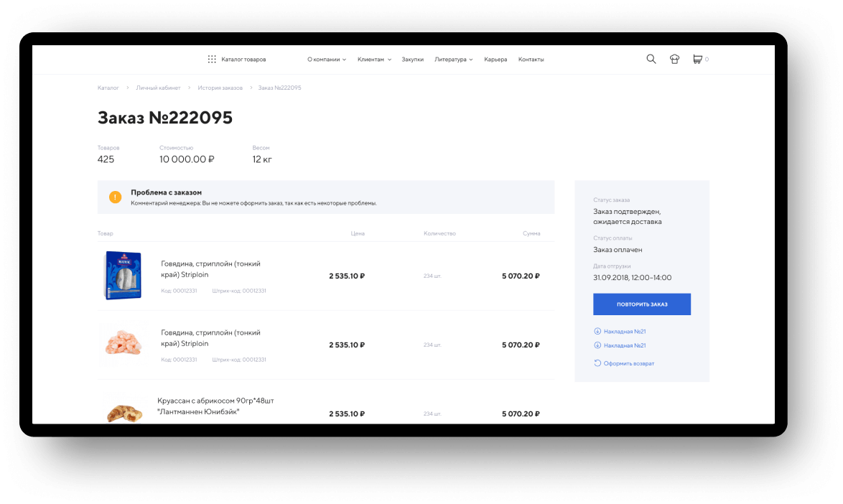Open the Закупки menu item
843x504 pixels.
click(412, 60)
